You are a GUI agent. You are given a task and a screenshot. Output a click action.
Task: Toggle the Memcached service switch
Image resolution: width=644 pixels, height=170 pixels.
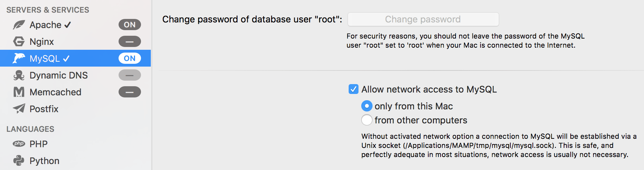pos(130,92)
